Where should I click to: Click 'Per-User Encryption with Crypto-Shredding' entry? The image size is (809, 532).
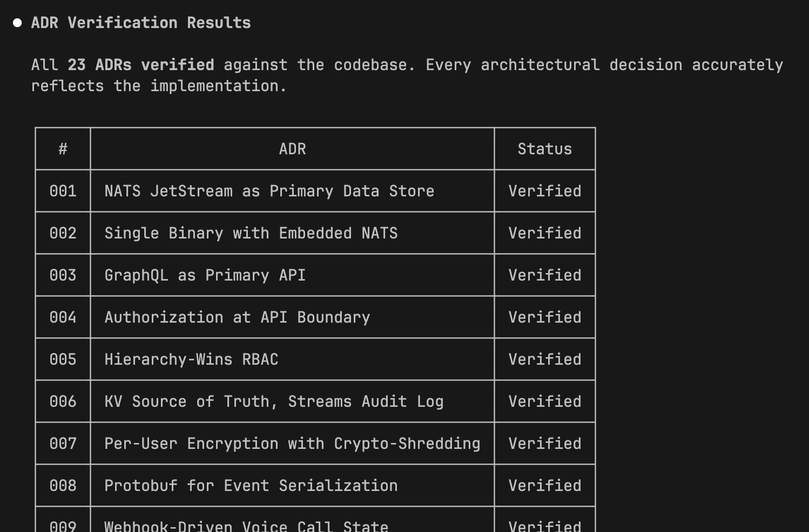point(292,444)
